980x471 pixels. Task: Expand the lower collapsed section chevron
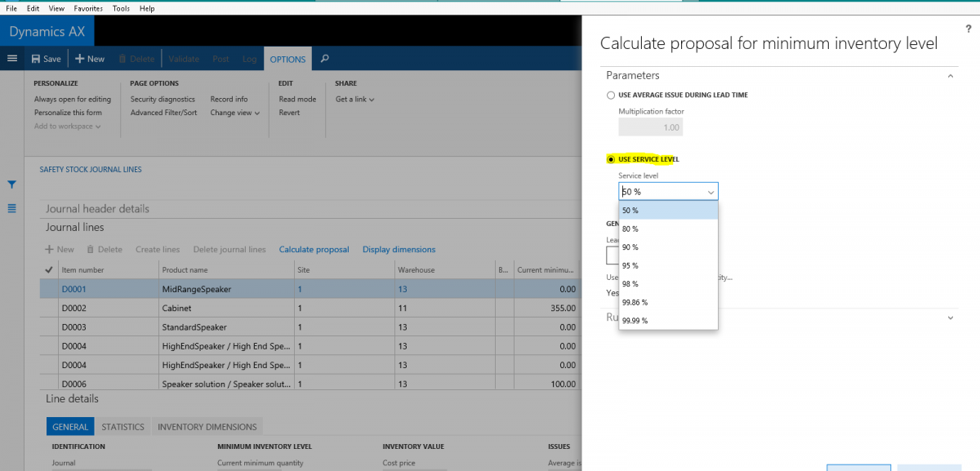950,318
